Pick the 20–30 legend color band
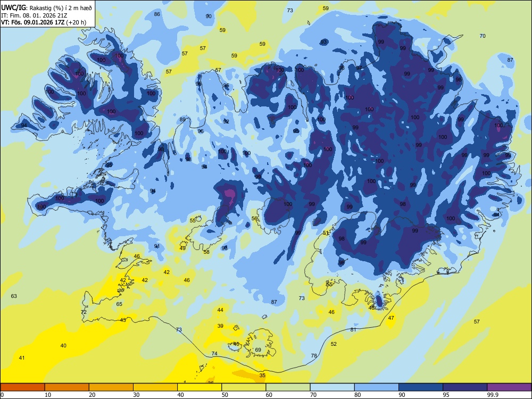The height and width of the screenshot is (399, 532). 111,387
